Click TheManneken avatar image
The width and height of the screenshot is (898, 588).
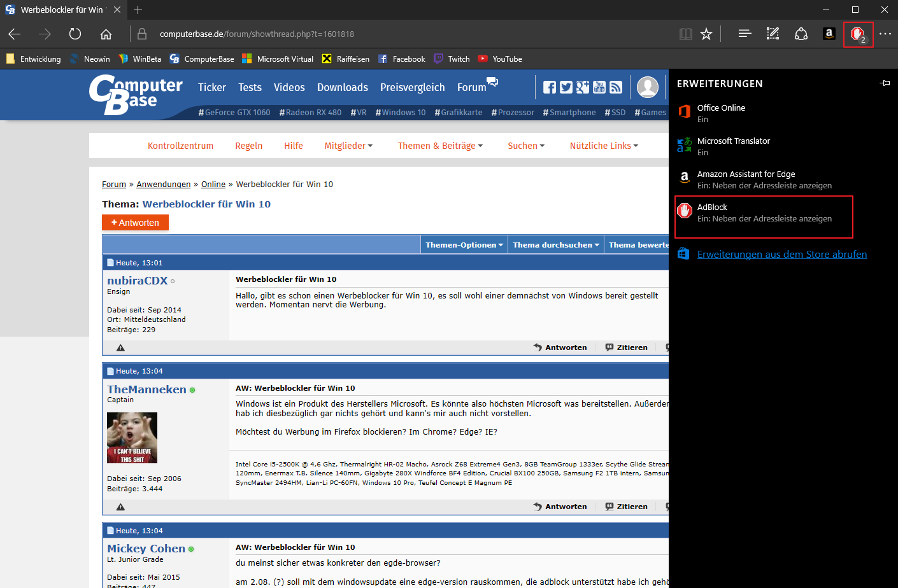[x=132, y=438]
